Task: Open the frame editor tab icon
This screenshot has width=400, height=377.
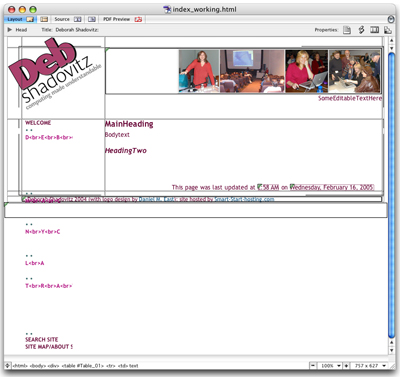Action: pyautogui.click(x=44, y=19)
